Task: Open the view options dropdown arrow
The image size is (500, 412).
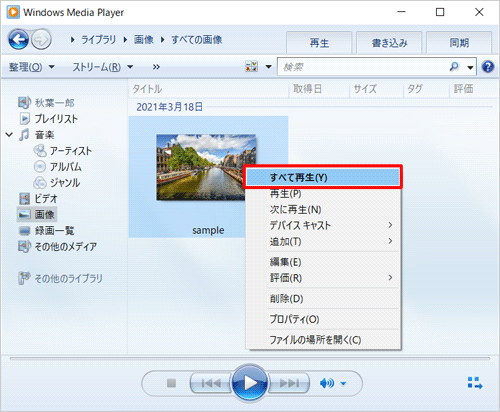Action: (268, 67)
